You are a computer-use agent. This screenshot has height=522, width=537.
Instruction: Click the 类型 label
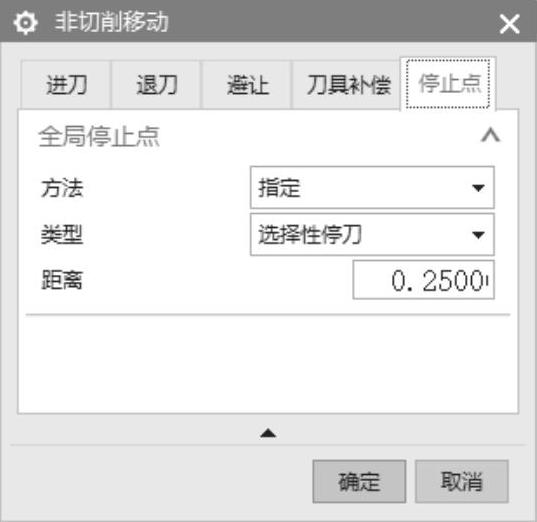[x=62, y=235]
